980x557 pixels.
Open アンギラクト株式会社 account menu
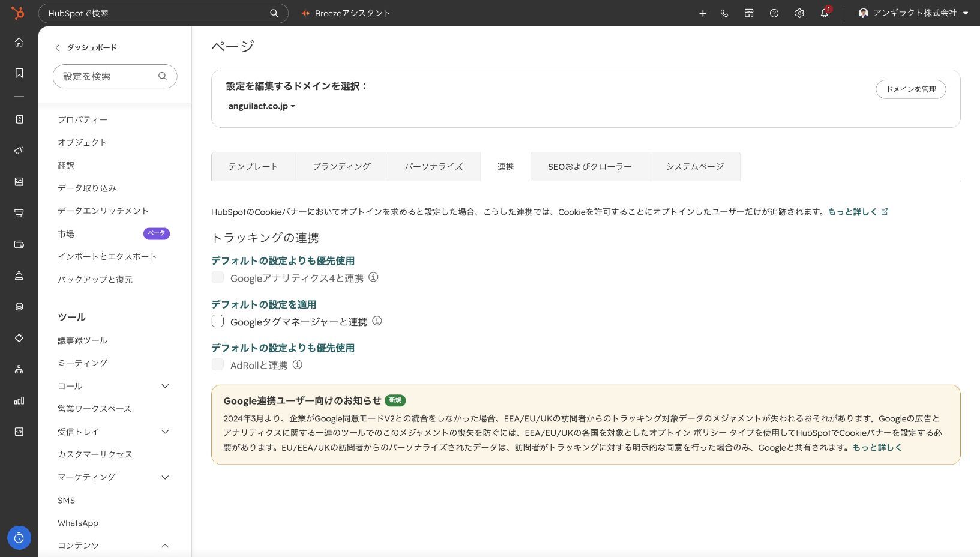(x=913, y=13)
